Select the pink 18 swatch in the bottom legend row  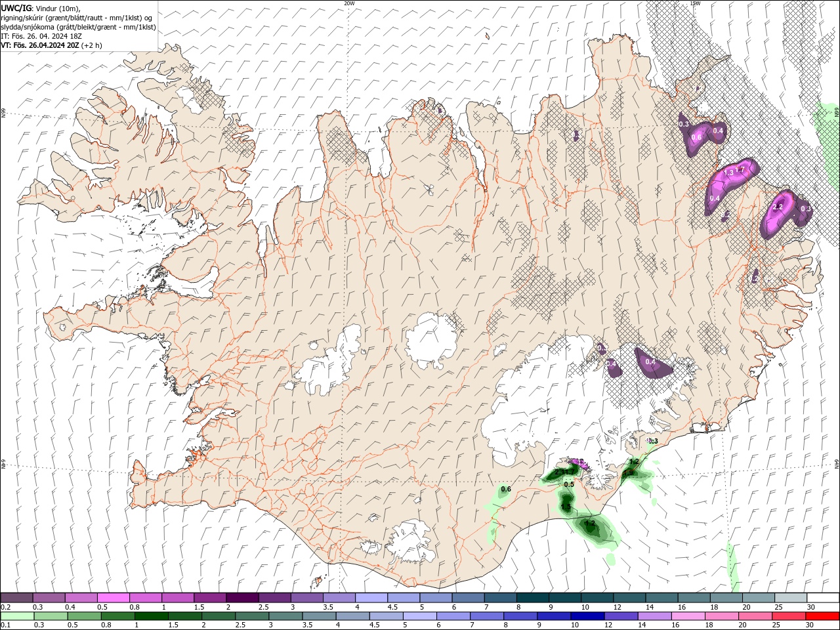click(x=722, y=616)
